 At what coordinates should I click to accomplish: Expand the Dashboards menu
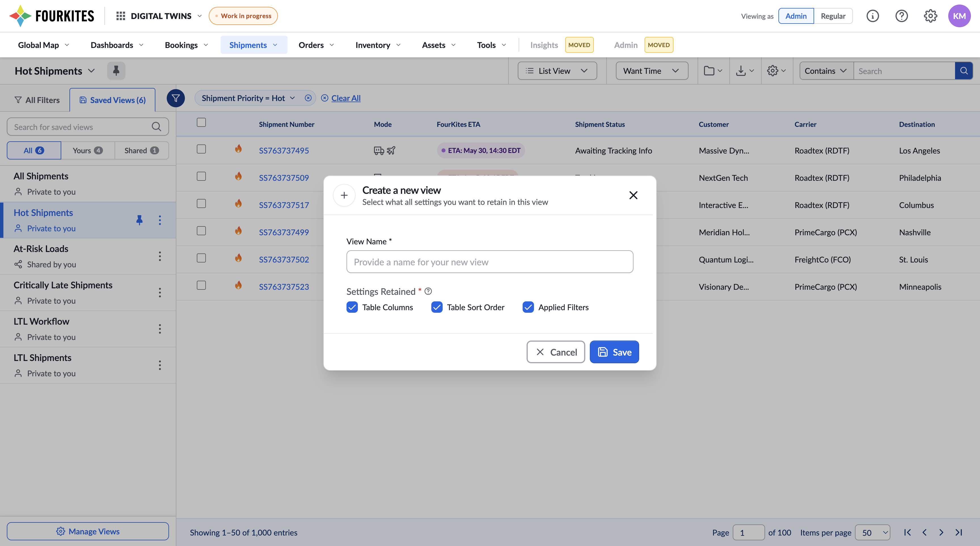[117, 45]
